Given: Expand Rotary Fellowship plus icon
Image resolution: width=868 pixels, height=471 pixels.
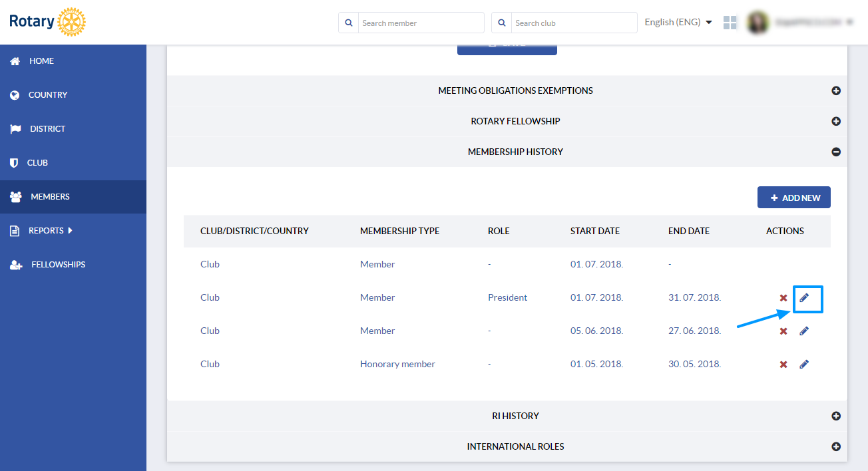Looking at the screenshot, I should [x=836, y=121].
